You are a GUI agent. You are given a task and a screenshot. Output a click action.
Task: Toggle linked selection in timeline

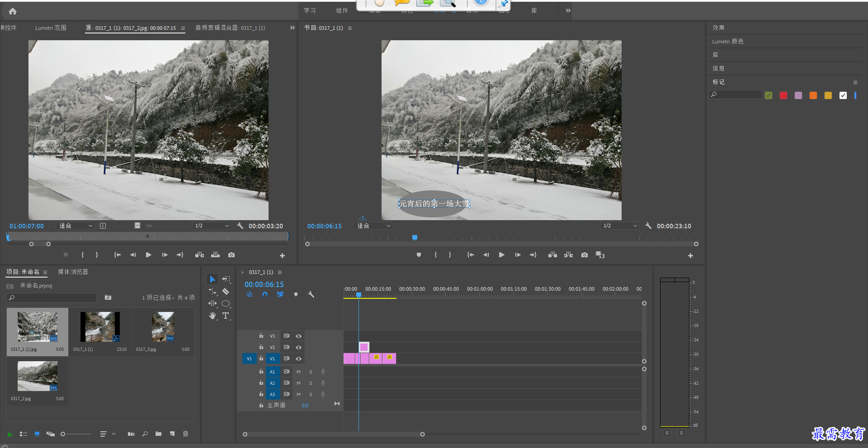pyautogui.click(x=280, y=294)
